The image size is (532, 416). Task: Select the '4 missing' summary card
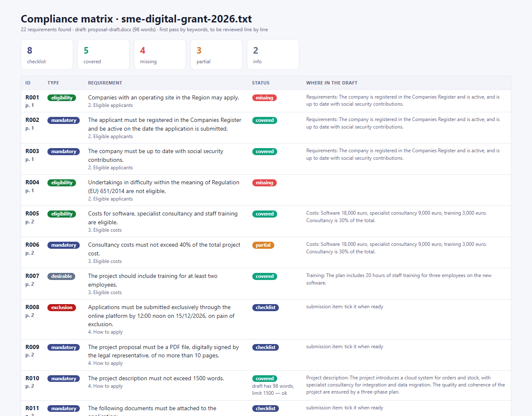[160, 54]
